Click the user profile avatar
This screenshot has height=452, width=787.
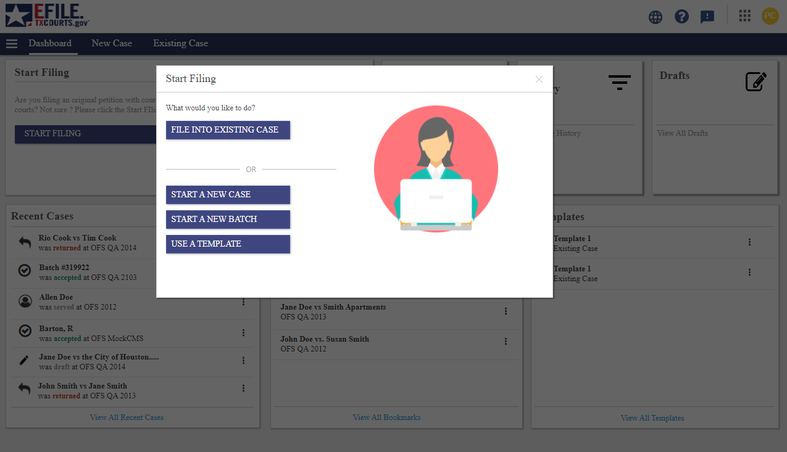pyautogui.click(x=770, y=16)
